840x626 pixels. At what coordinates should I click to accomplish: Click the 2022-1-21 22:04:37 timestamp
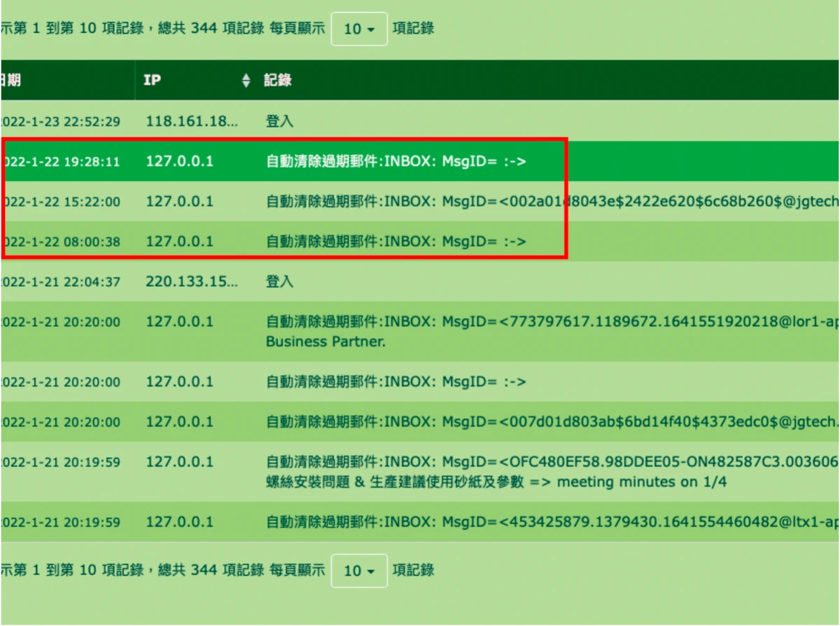pyautogui.click(x=60, y=282)
